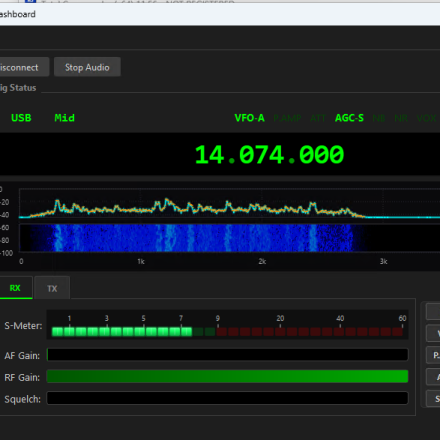
Task: Set the AF Gain slider
Action: click(x=227, y=354)
